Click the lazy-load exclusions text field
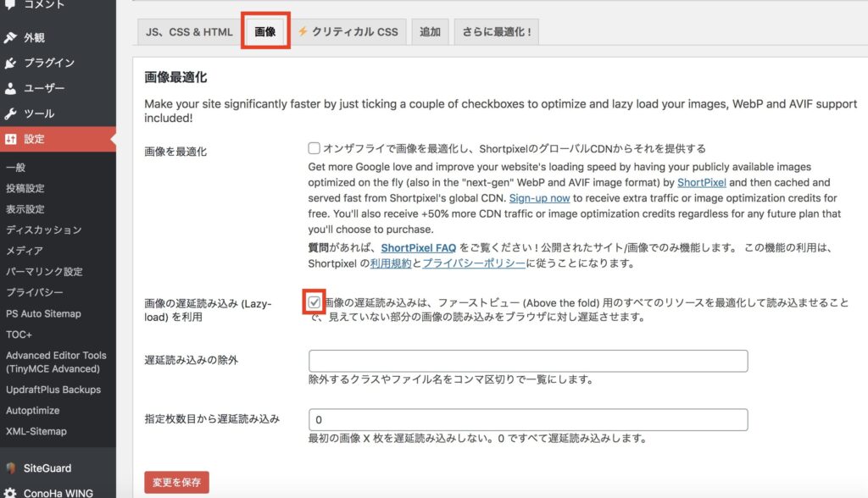 click(528, 361)
